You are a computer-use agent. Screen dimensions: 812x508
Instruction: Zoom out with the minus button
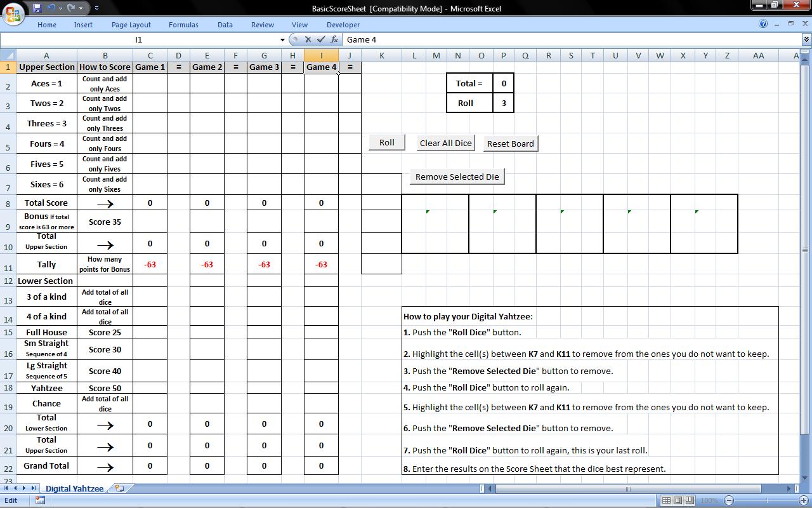(x=729, y=500)
